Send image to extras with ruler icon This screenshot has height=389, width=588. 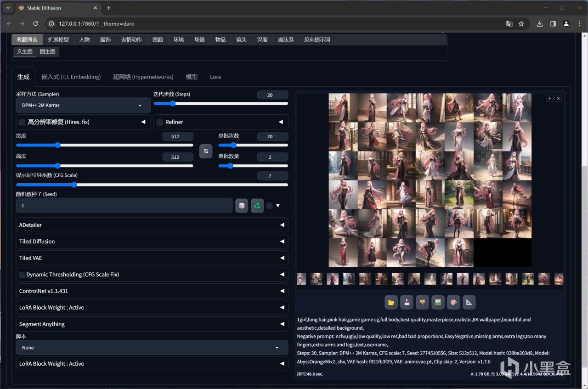point(469,302)
